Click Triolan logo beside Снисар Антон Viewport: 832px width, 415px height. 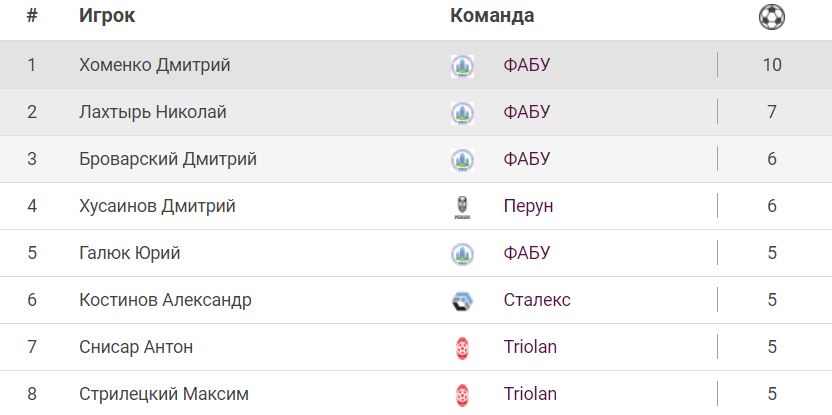pos(462,348)
